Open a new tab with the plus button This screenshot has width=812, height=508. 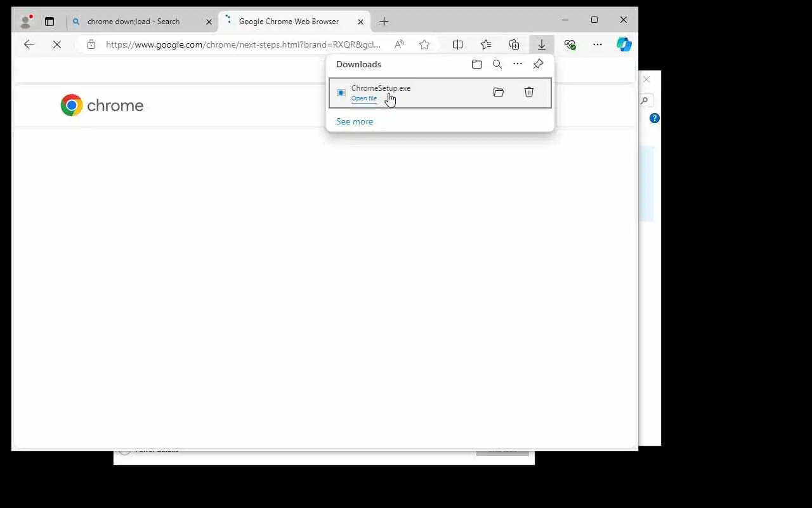[384, 22]
